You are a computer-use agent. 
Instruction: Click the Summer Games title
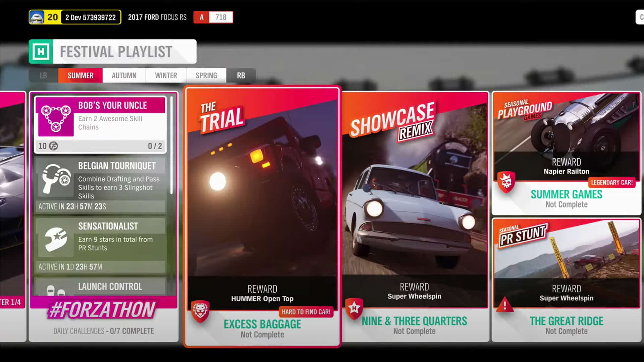pos(567,194)
